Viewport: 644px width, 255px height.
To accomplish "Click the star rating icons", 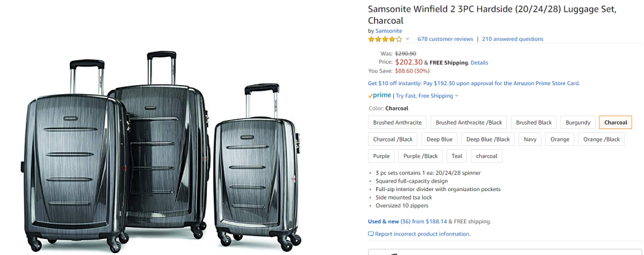I will pyautogui.click(x=385, y=39).
